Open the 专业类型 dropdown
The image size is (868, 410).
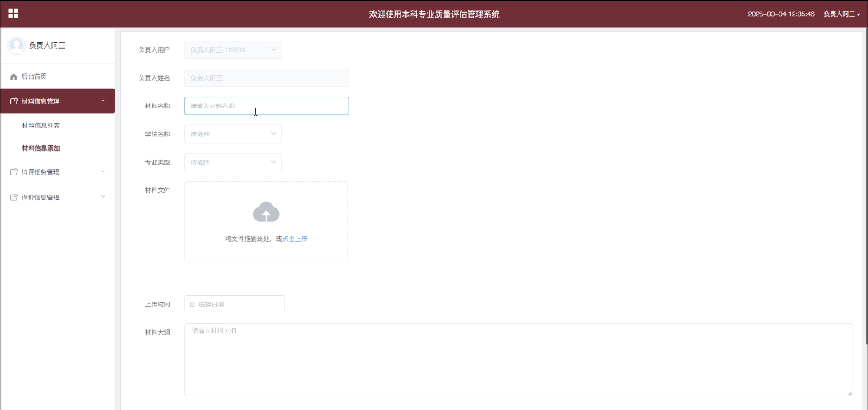click(x=232, y=162)
